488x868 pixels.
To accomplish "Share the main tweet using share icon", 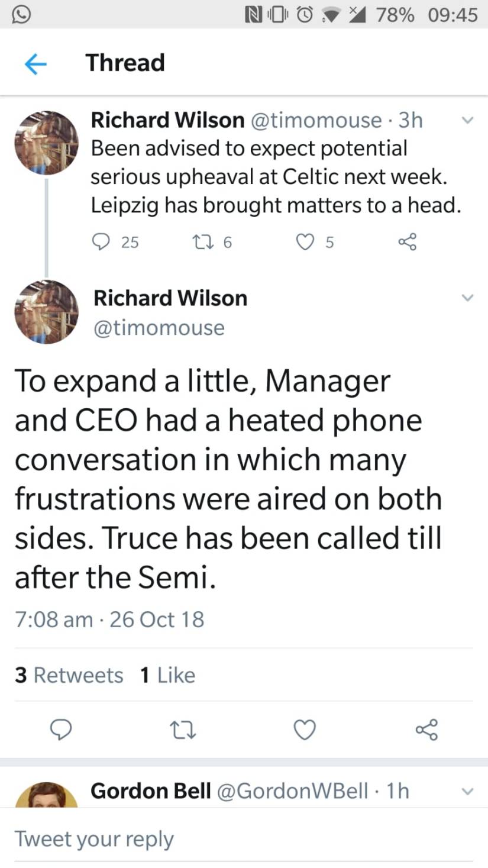I will pyautogui.click(x=427, y=731).
